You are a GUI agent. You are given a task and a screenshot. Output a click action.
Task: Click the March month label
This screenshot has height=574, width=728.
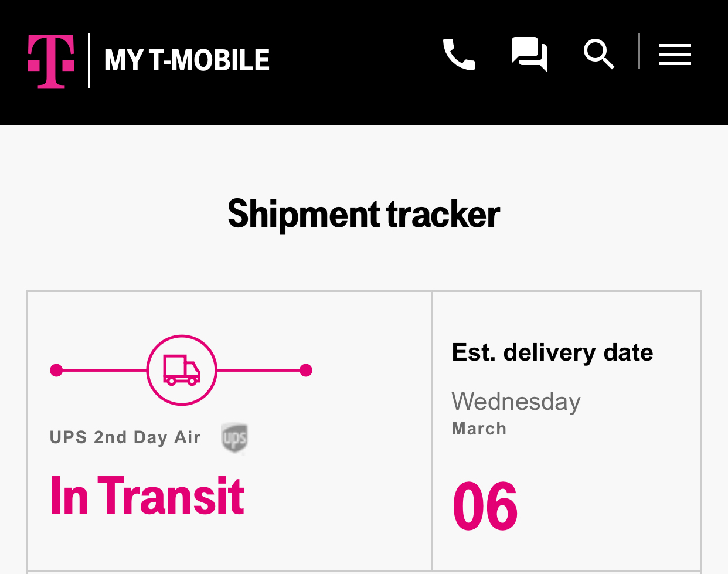tap(478, 429)
